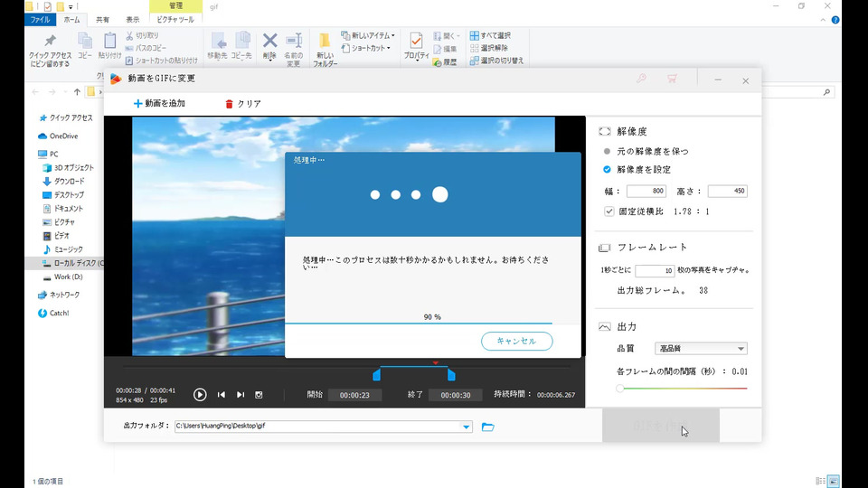Toggle the fixed aspect ratio checkbox
The width and height of the screenshot is (868, 488).
point(609,211)
